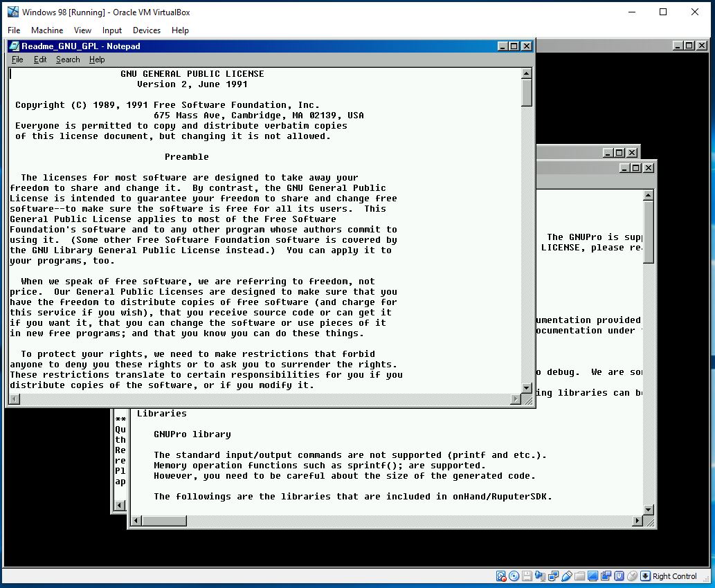Open the Machine menu
The height and width of the screenshot is (588, 715).
pos(47,30)
